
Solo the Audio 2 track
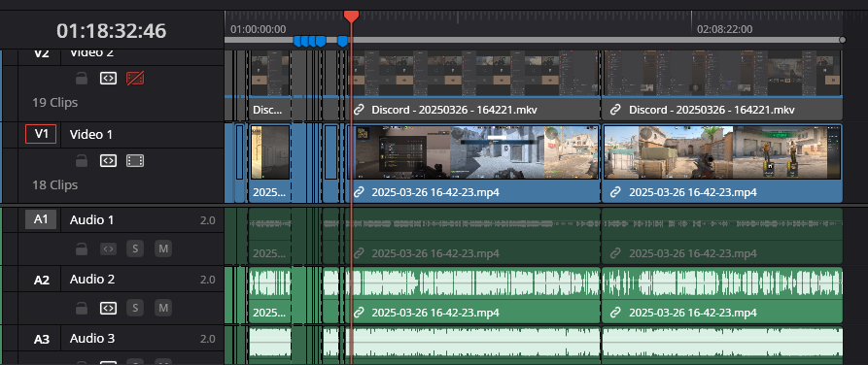tap(134, 308)
